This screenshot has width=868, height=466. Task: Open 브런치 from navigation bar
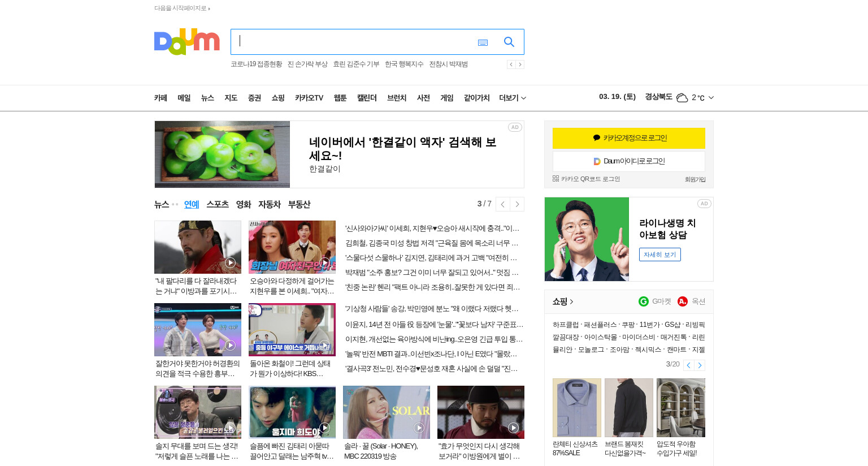coord(397,98)
